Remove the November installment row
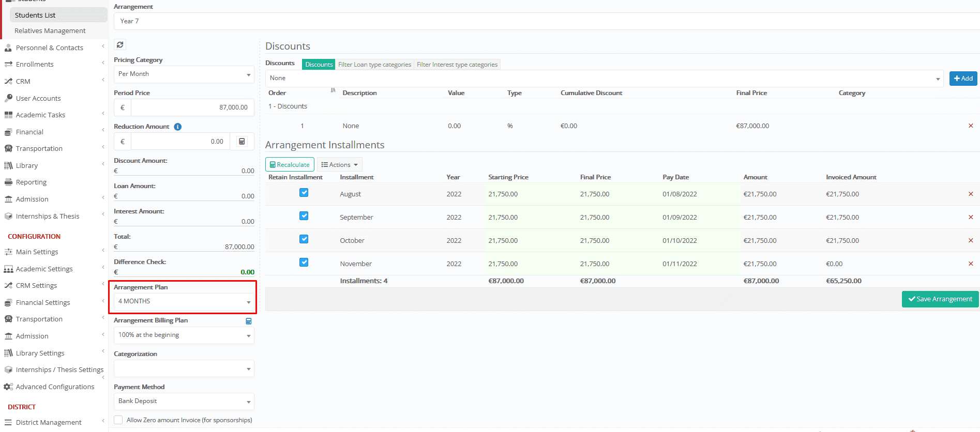 click(971, 264)
